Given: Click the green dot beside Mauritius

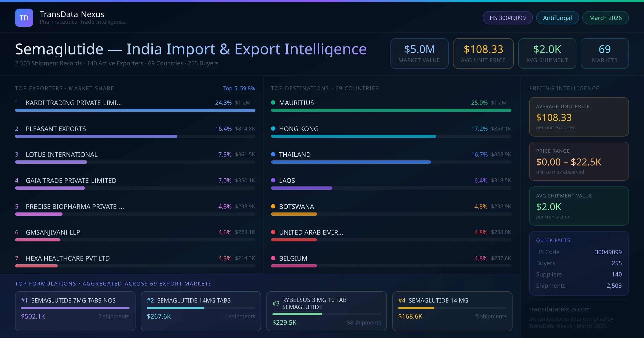Looking at the screenshot, I should (273, 102).
